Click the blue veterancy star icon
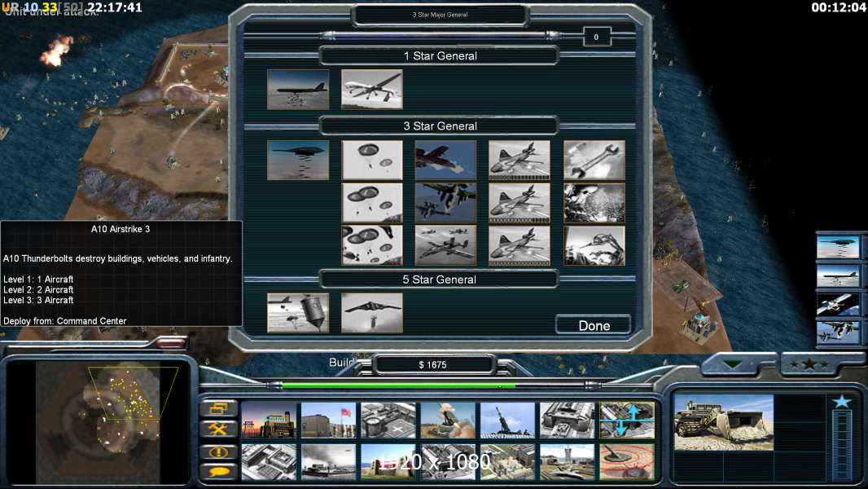The height and width of the screenshot is (489, 868). pos(842,401)
